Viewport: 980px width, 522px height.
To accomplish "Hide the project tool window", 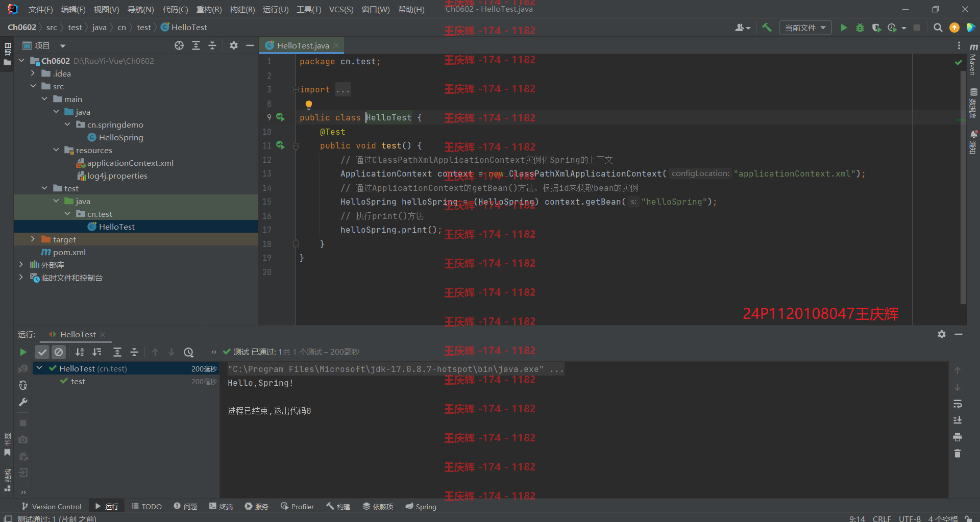I will click(x=250, y=45).
